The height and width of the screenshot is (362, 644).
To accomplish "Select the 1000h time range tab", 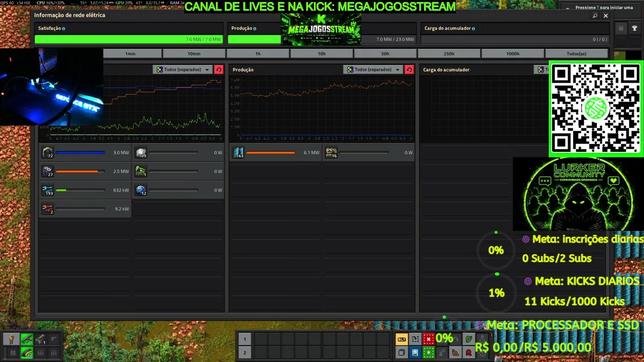I will (x=513, y=53).
